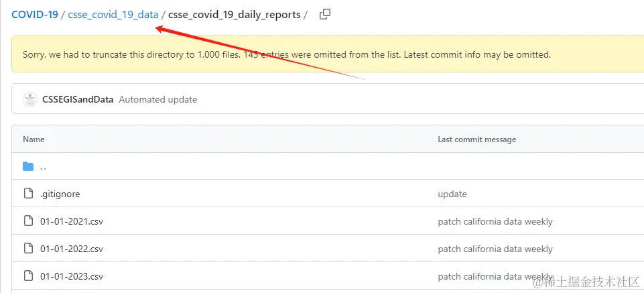Click the file icon beside .gitignore
Screen dimensions: 644x293
tap(28, 194)
